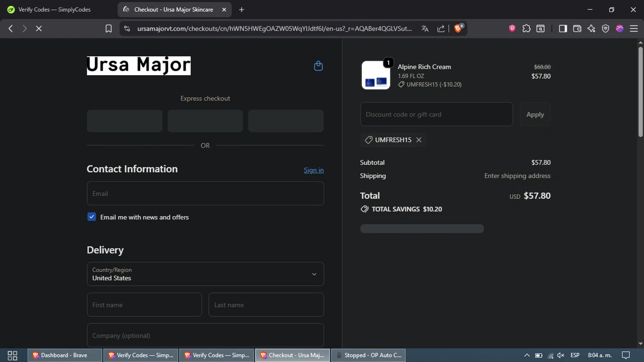Click the page vertical scrollbar thumb
Image resolution: width=644 pixels, height=362 pixels.
pyautogui.click(x=641, y=92)
